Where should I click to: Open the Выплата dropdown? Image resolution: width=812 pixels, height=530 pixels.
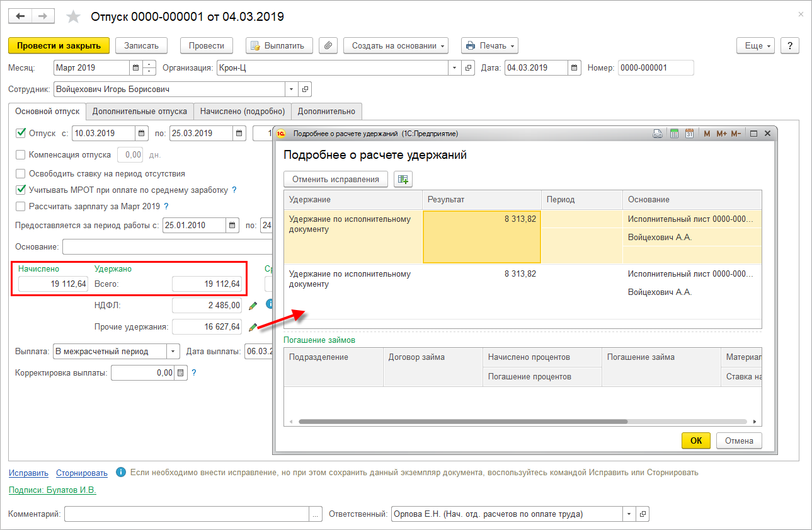(173, 352)
